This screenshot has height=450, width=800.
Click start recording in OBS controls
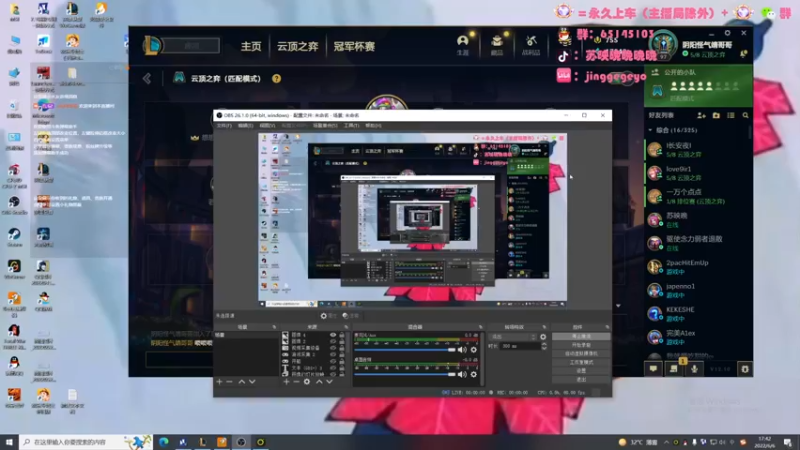pyautogui.click(x=581, y=345)
